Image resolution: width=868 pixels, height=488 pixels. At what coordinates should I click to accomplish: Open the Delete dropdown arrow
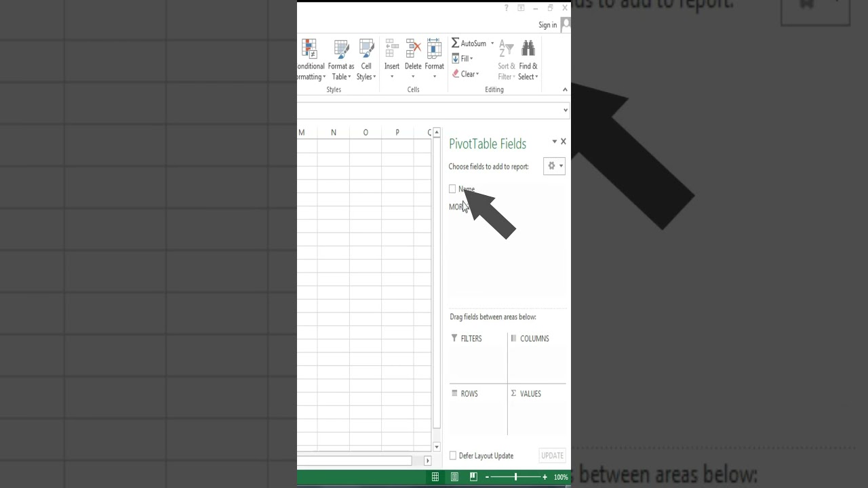click(x=413, y=77)
